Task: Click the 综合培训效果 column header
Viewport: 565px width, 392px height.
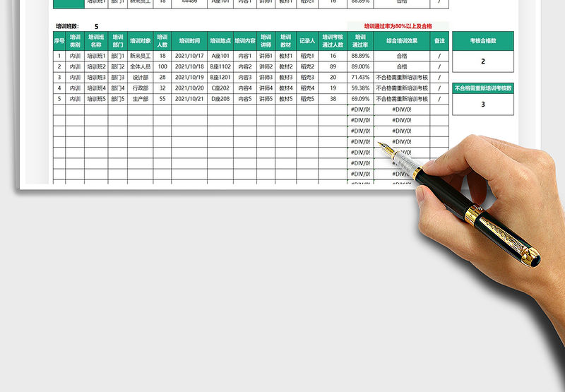Action: (401, 41)
